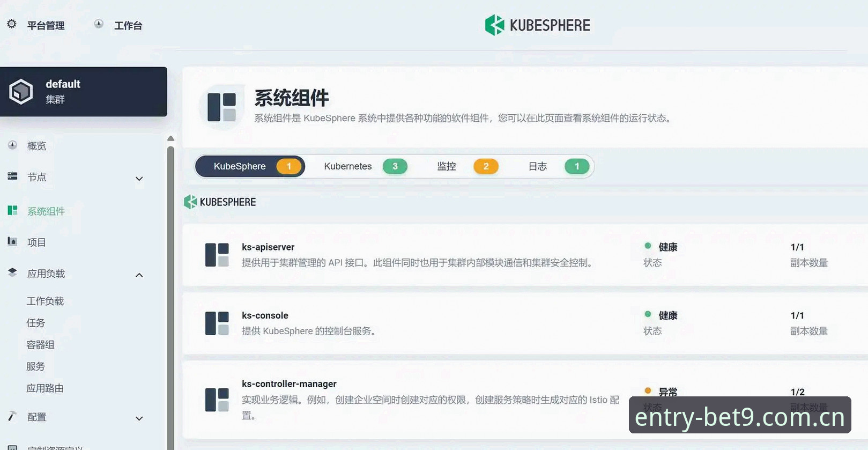Click the 概览 overview icon
The width and height of the screenshot is (868, 450).
(x=12, y=145)
